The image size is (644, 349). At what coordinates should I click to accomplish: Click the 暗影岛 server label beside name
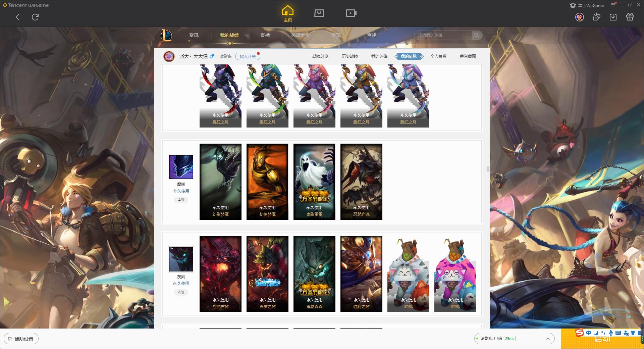pos(226,56)
